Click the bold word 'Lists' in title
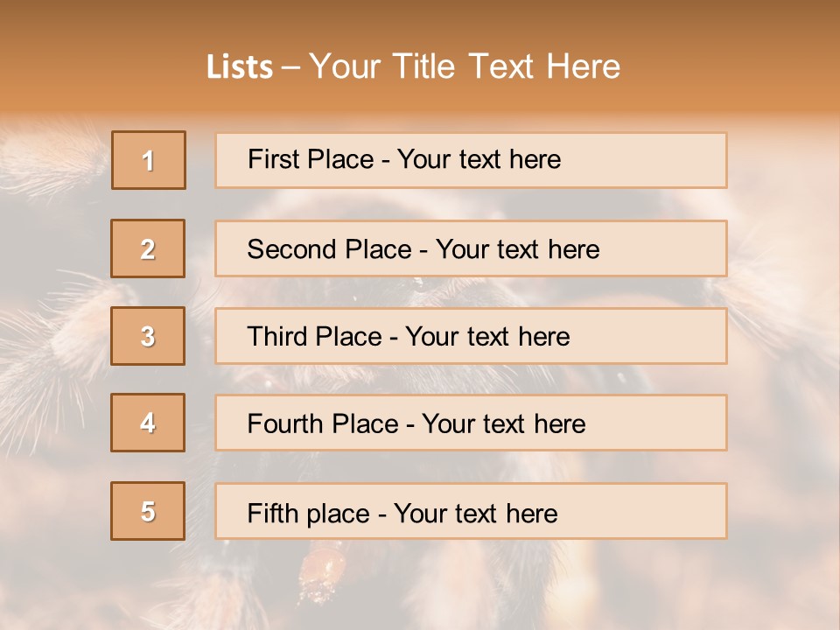The width and height of the screenshot is (840, 630). 239,67
